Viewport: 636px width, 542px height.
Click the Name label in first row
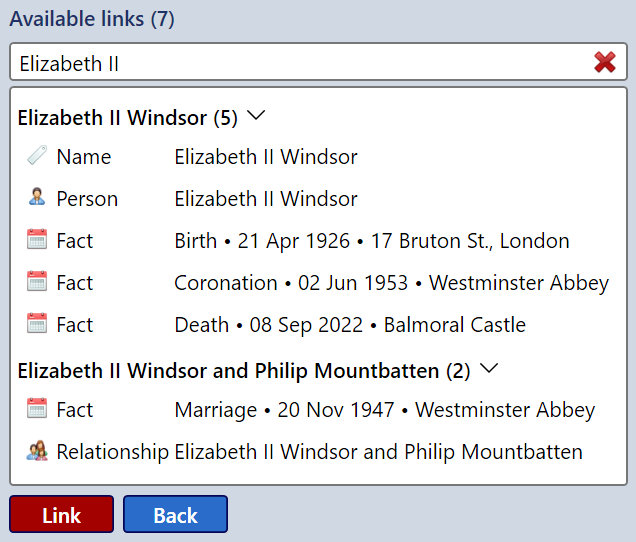click(x=84, y=157)
